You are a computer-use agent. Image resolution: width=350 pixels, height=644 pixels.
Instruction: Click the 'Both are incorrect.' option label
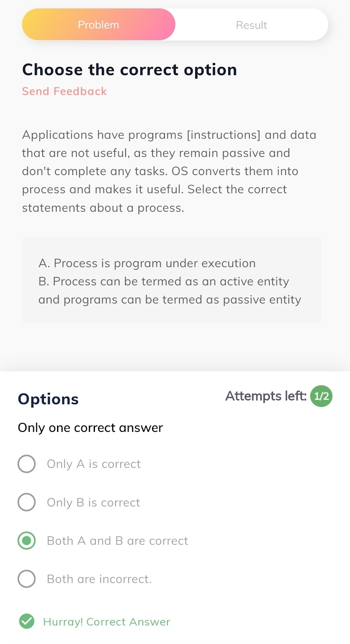pyautogui.click(x=99, y=579)
